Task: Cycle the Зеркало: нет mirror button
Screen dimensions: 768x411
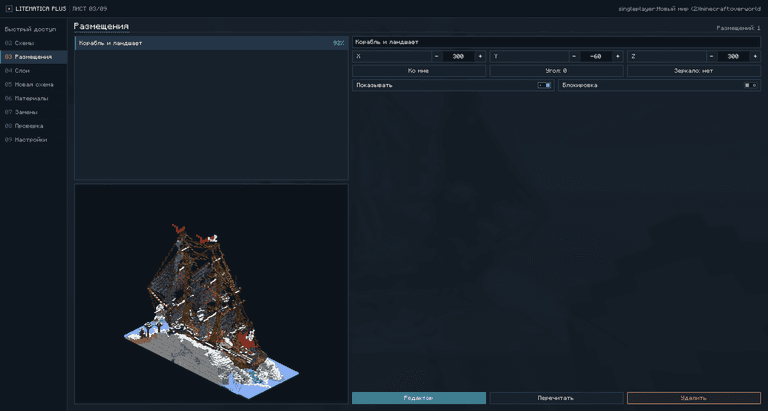Action: click(x=694, y=71)
